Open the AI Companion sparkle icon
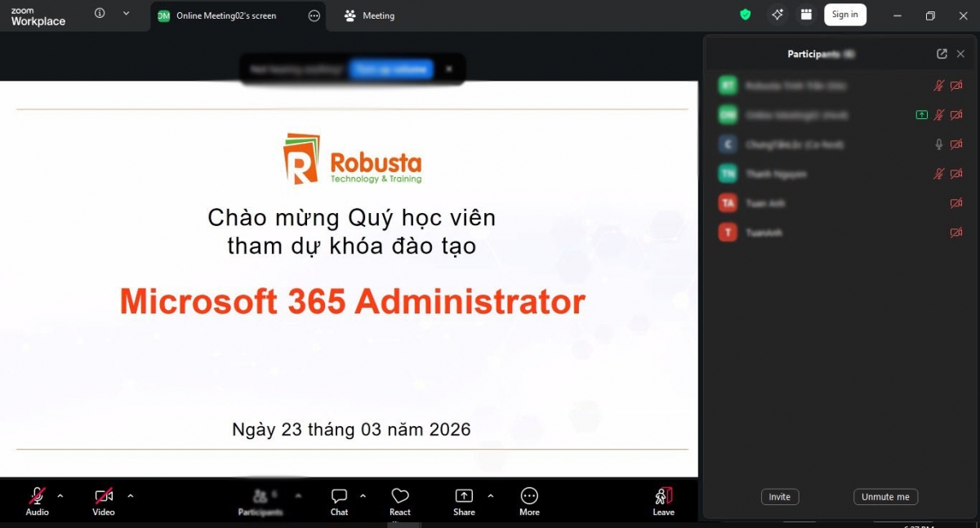980x528 pixels. click(777, 15)
